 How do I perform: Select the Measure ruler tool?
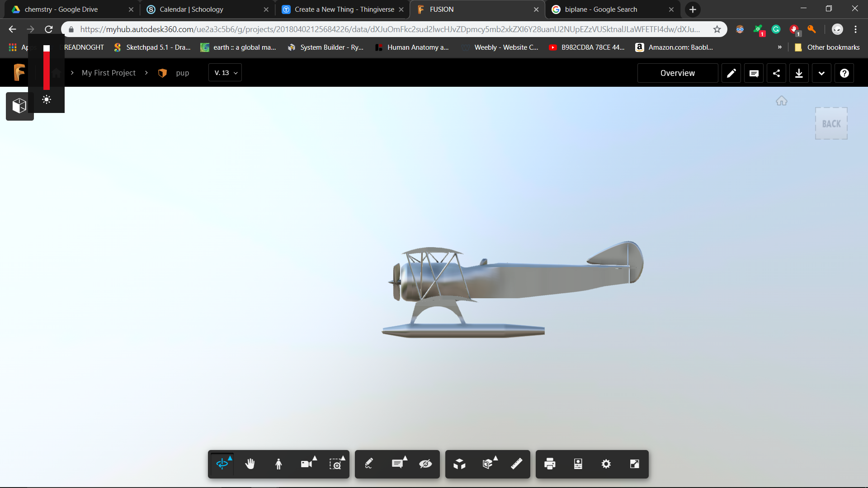click(516, 464)
